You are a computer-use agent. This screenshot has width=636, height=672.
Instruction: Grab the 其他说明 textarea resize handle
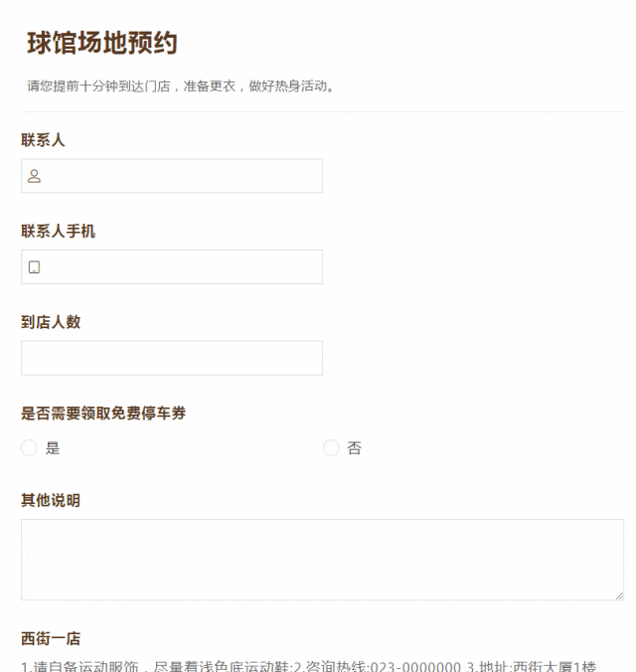click(x=618, y=594)
